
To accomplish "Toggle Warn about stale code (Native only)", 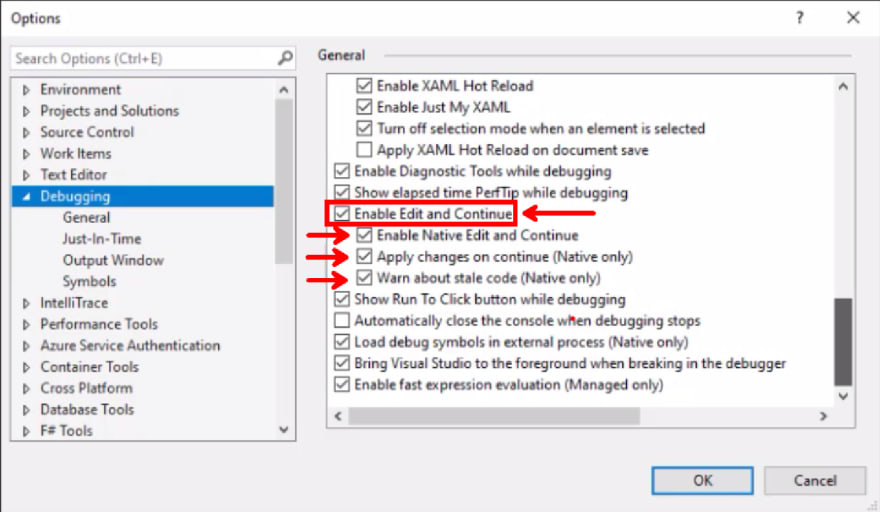I will click(364, 278).
